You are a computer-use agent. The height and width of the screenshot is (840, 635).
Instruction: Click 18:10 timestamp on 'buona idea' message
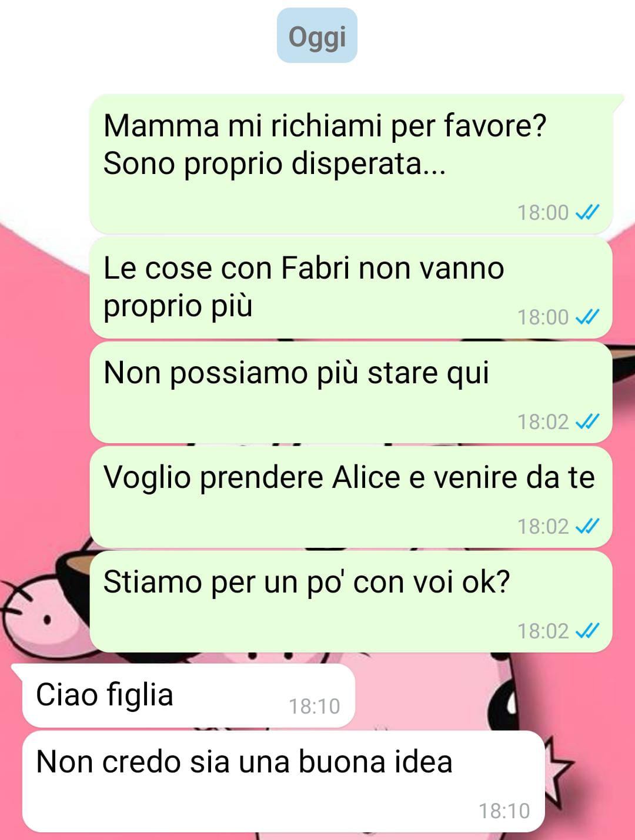point(504,811)
